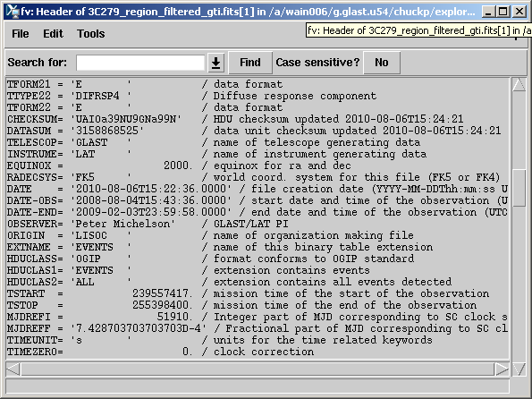
Task: Minimize the fv header window
Action: point(488,13)
